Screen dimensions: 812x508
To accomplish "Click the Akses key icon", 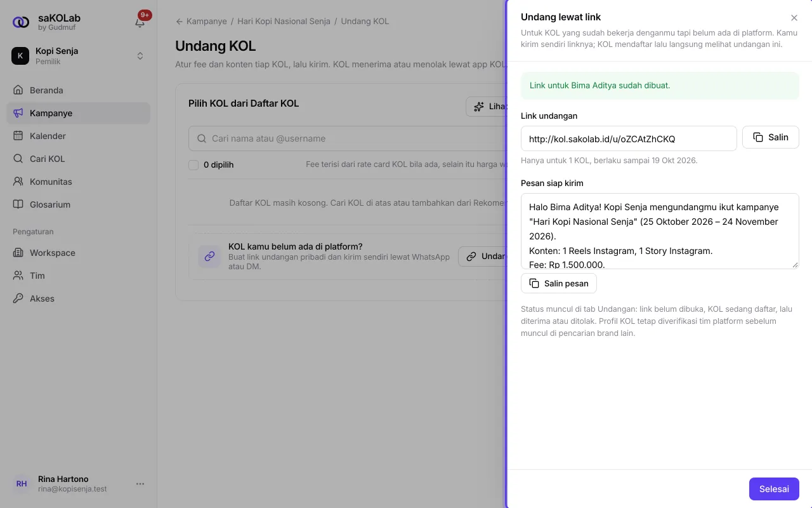I will coord(18,298).
